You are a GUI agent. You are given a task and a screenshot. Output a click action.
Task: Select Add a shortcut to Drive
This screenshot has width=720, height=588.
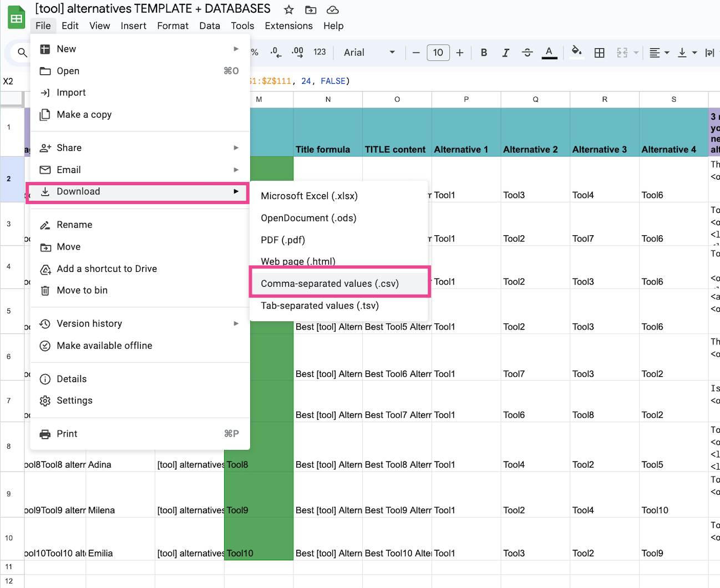click(140, 268)
